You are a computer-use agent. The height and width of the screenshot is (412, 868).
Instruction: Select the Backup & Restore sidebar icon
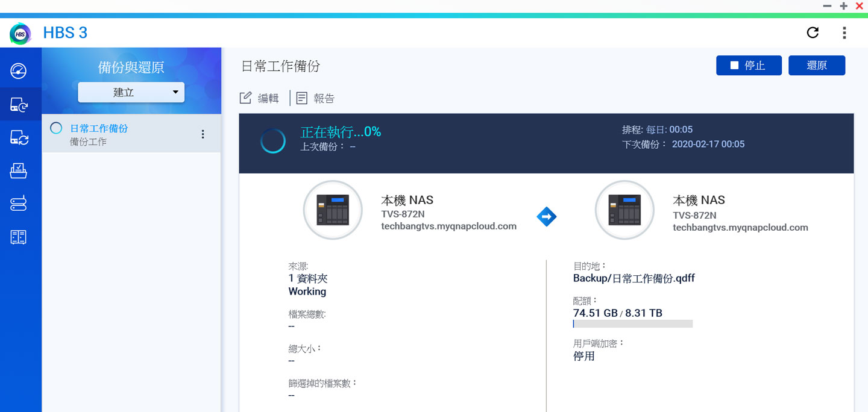point(19,104)
